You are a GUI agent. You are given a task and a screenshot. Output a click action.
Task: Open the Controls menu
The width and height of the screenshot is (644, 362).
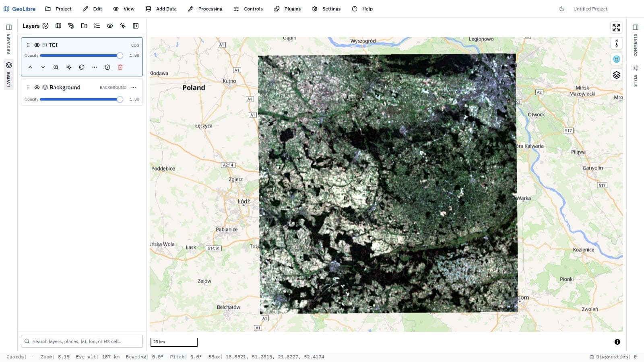(248, 9)
